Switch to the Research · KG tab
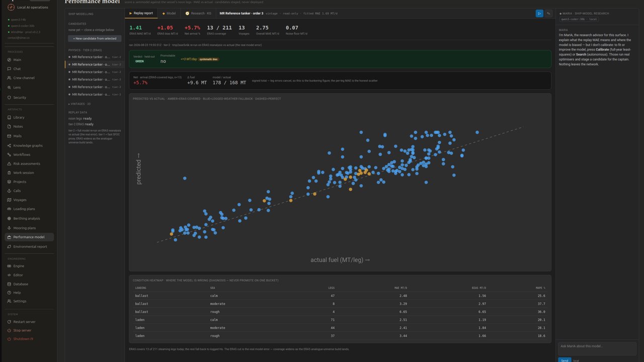The width and height of the screenshot is (644, 362). [x=198, y=13]
